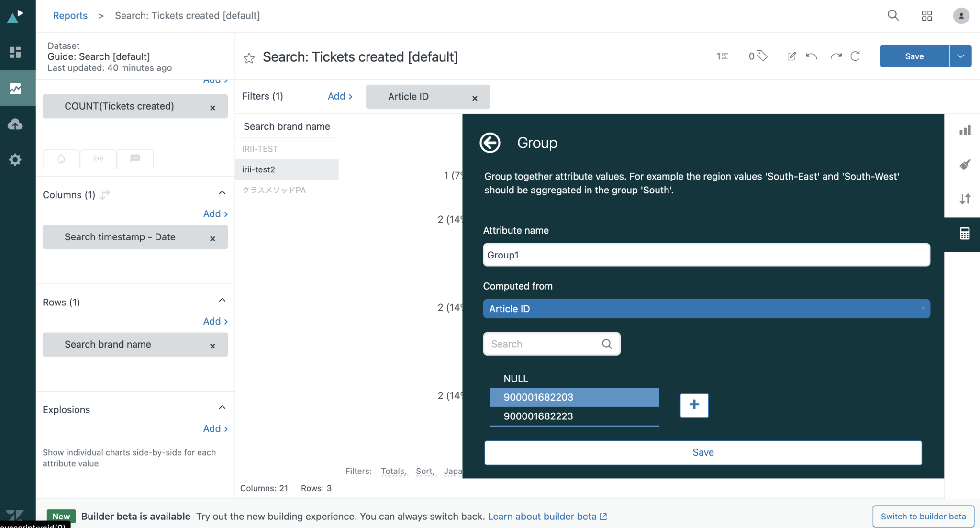980x528 pixels.
Task: Star the report as favorite
Action: click(x=249, y=58)
